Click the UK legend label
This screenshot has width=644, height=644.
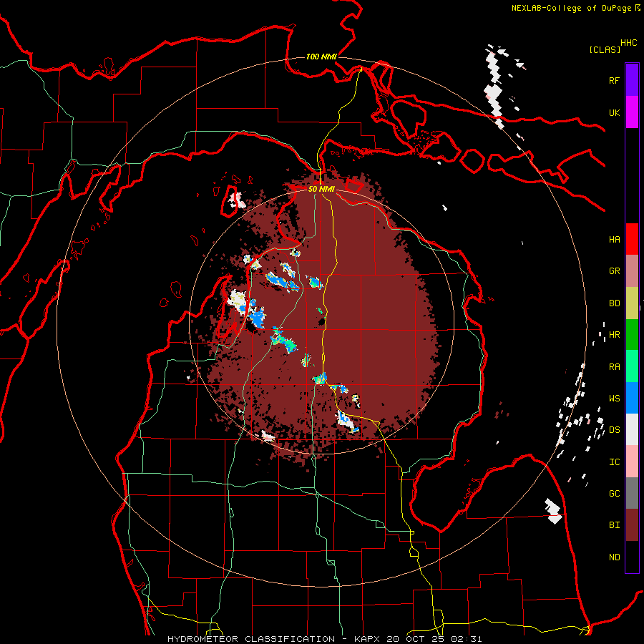click(614, 112)
